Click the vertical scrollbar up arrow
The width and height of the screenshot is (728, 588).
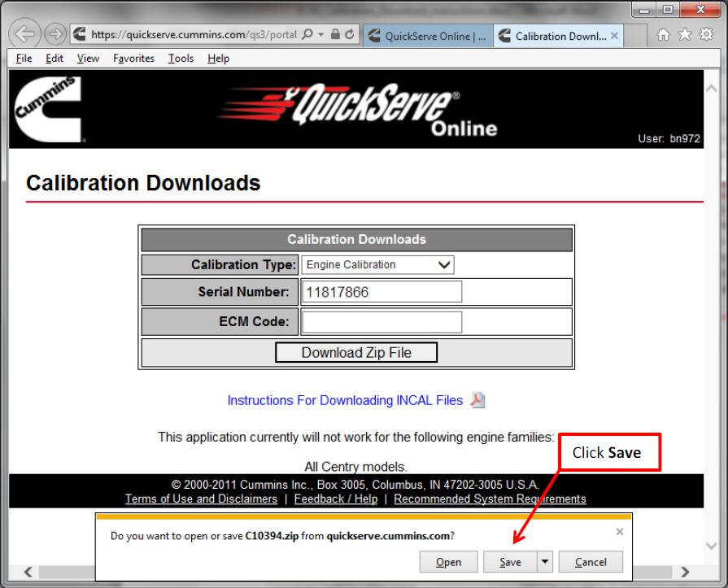[711, 88]
